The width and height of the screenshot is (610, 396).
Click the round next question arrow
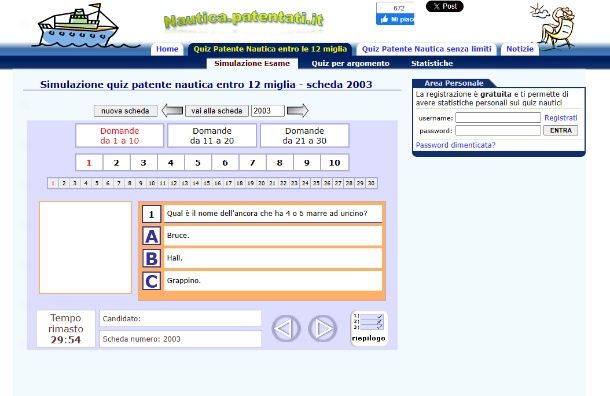pos(323,329)
